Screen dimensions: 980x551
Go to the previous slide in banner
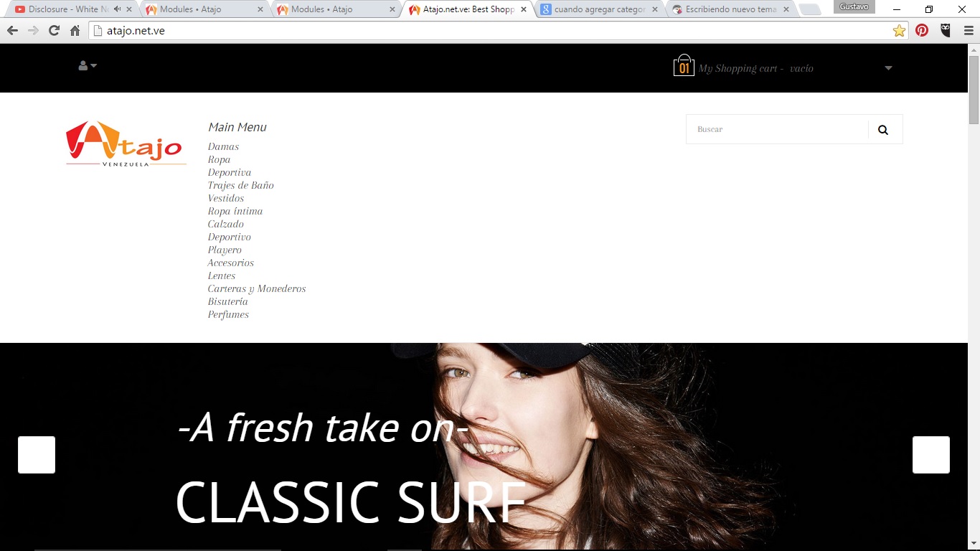point(37,455)
